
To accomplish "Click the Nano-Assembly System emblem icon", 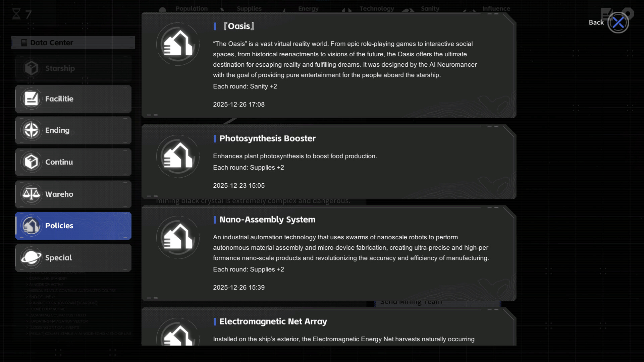I will [178, 238].
